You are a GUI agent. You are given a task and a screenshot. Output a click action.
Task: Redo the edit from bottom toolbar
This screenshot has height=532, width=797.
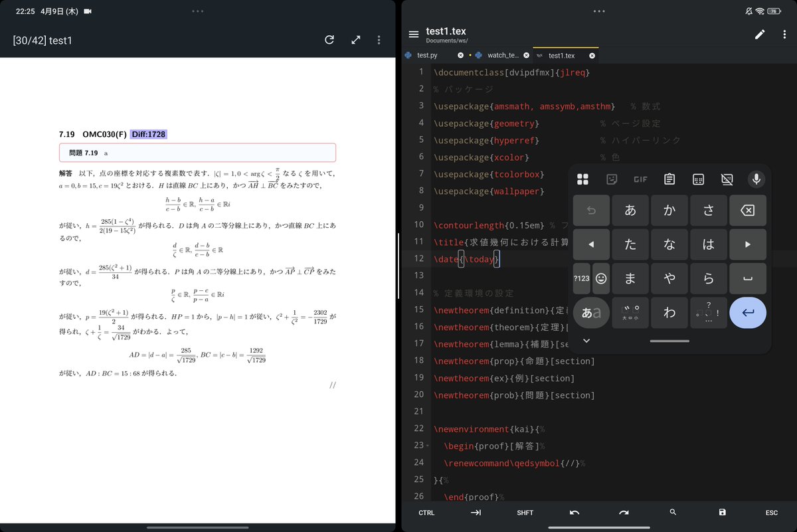tap(624, 513)
